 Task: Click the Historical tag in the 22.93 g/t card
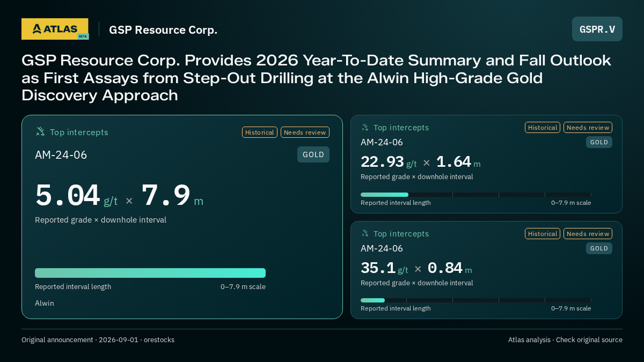543,127
